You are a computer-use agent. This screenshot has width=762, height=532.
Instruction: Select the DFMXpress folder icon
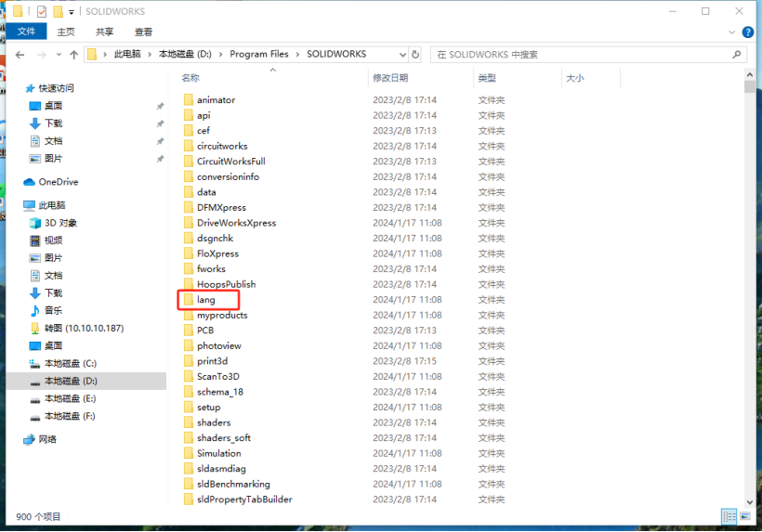[189, 207]
